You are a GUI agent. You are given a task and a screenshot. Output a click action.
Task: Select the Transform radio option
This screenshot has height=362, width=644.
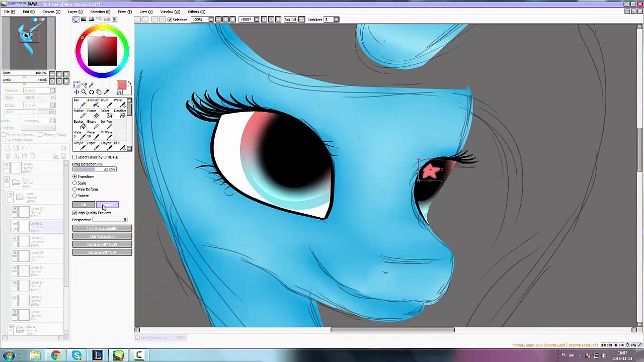[75, 176]
